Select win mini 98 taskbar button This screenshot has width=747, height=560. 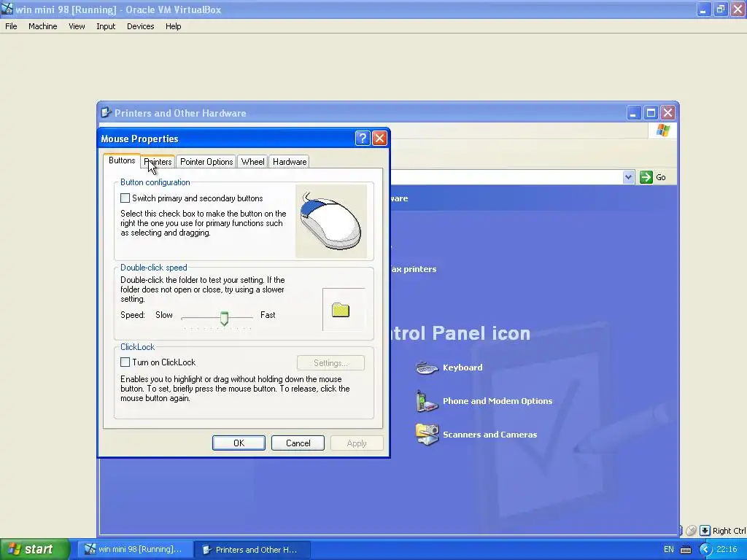point(134,550)
